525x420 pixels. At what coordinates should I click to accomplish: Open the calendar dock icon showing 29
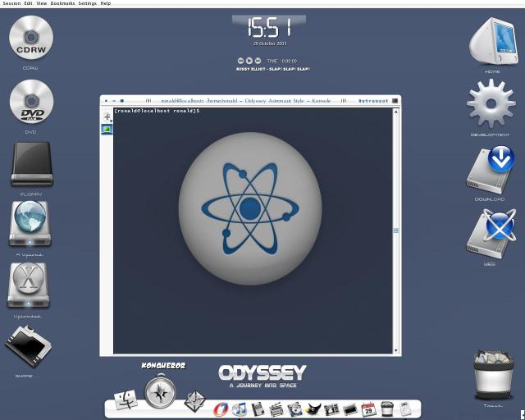tap(368, 409)
